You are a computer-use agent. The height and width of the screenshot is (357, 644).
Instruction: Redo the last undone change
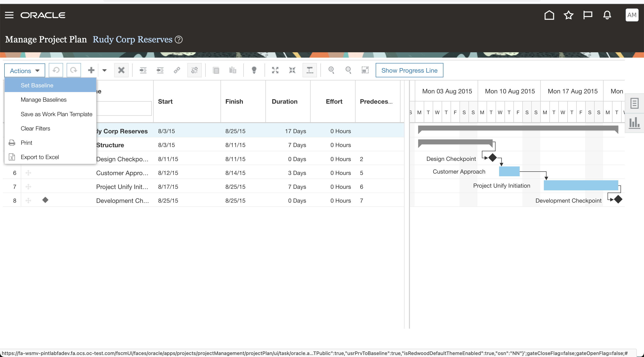(74, 70)
